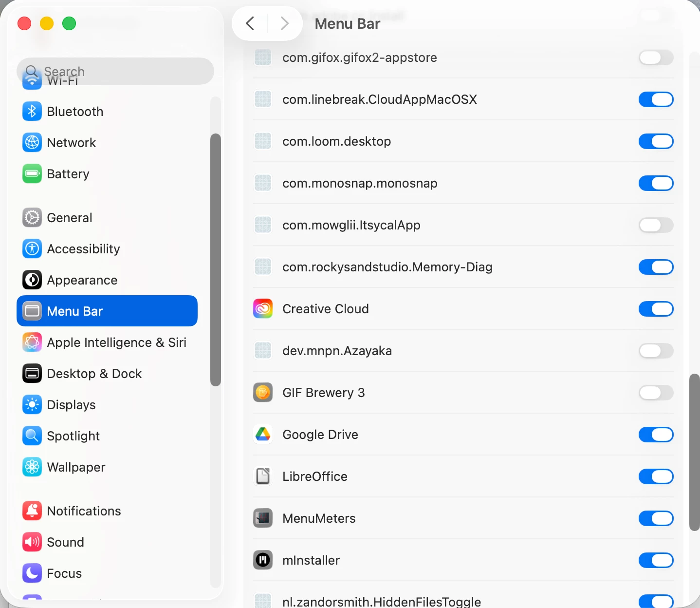The width and height of the screenshot is (700, 608).
Task: Go to Notifications settings
Action: pos(107,511)
